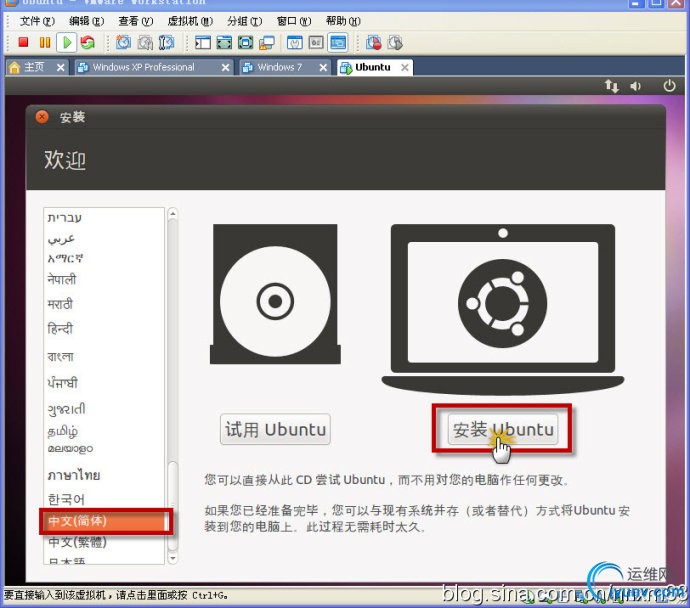Select தமிழ் in language list

[104, 431]
